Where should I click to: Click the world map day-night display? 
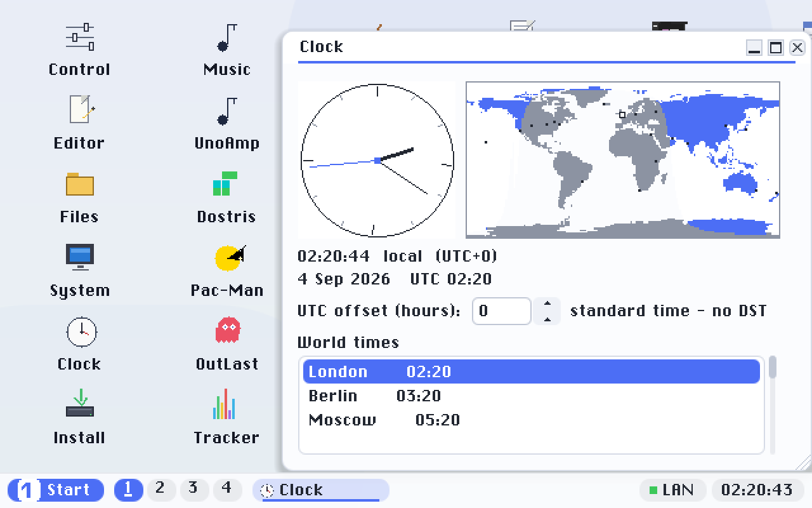pos(623,159)
